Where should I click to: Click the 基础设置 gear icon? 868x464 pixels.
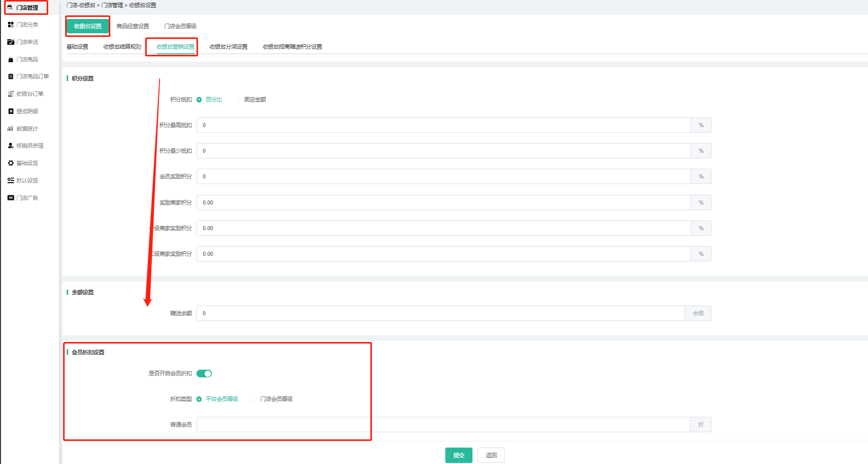pyautogui.click(x=11, y=163)
